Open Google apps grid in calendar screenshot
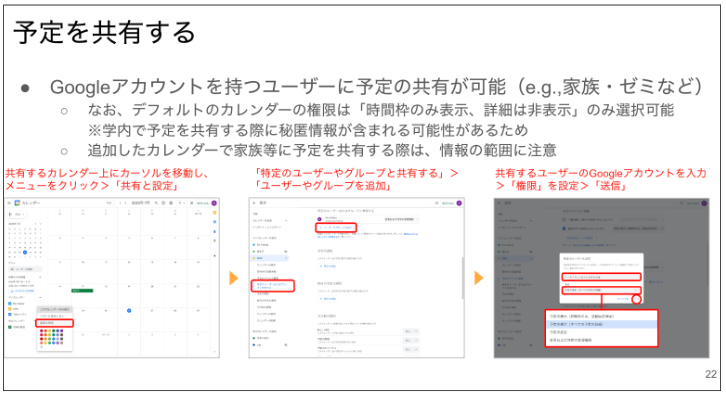This screenshot has width=726, height=393. tap(192, 203)
